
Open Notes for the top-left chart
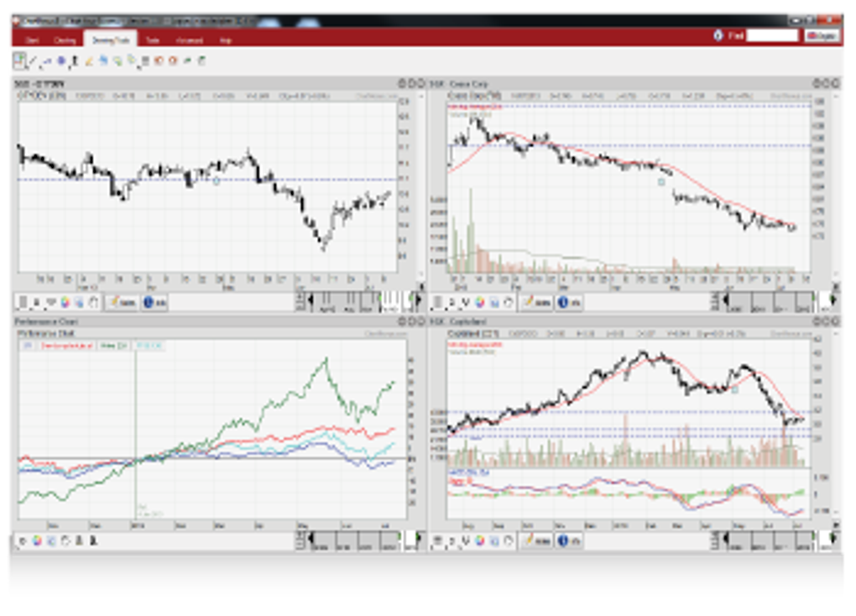[121, 302]
